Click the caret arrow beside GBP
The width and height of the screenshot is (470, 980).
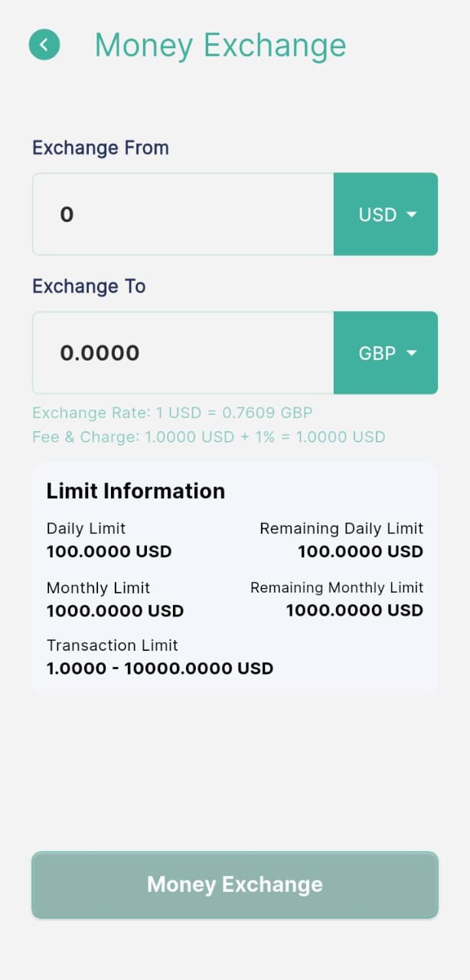(x=411, y=353)
